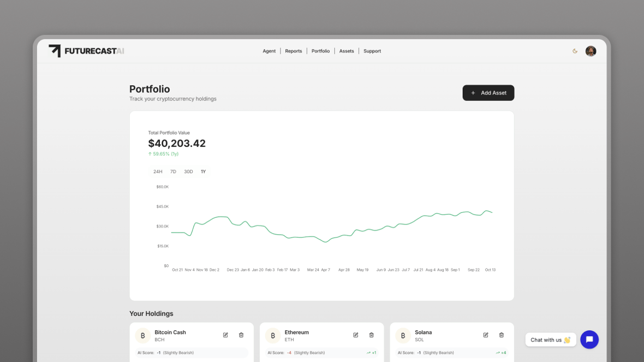The image size is (644, 362).
Task: Switch chart to 7D range
Action: (x=173, y=172)
